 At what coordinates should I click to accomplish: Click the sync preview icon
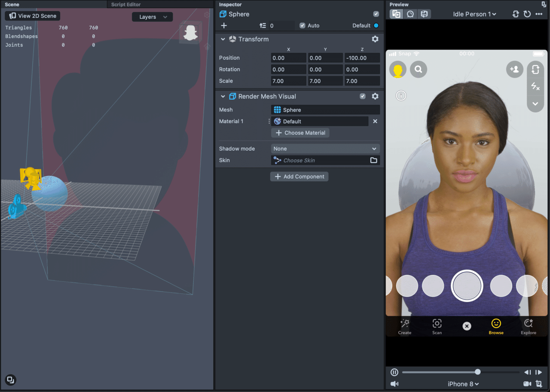(516, 14)
